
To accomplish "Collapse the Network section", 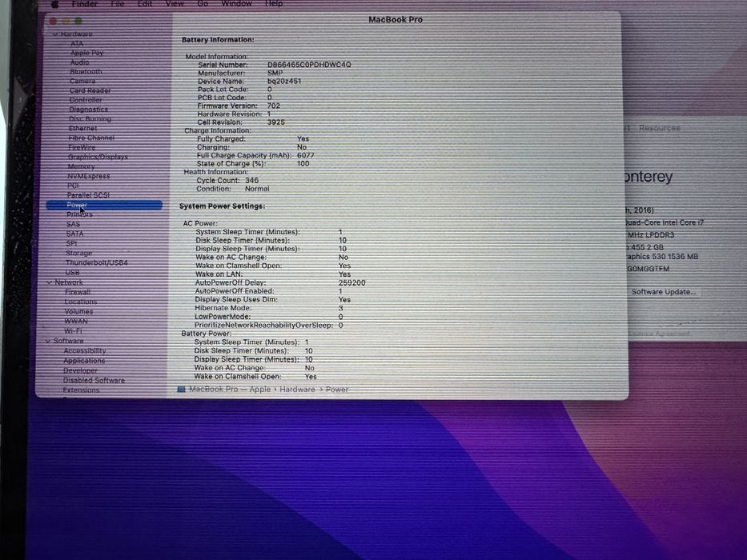I will click(49, 282).
